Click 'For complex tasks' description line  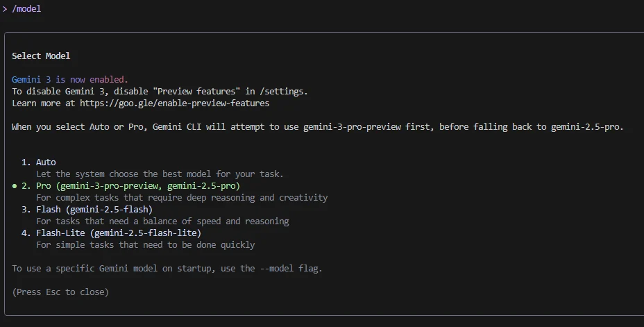[182, 198]
